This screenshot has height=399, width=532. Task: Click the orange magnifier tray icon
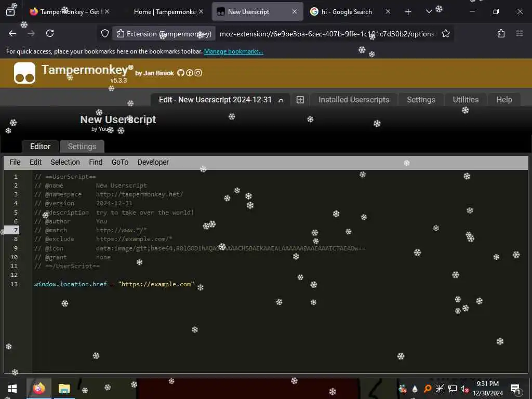coord(428,389)
